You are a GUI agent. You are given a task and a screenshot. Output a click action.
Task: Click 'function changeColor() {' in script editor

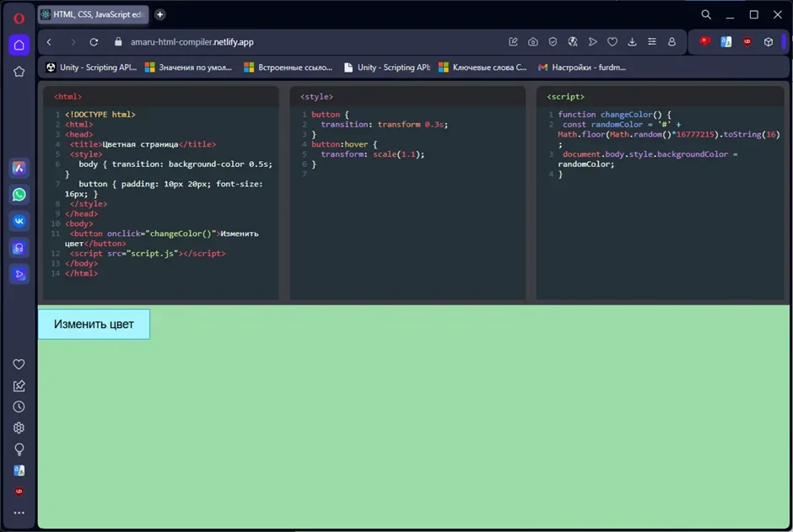tap(614, 115)
